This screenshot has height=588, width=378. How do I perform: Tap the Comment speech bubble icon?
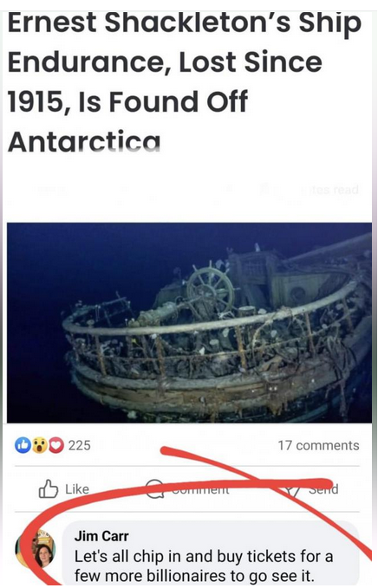tap(154, 489)
